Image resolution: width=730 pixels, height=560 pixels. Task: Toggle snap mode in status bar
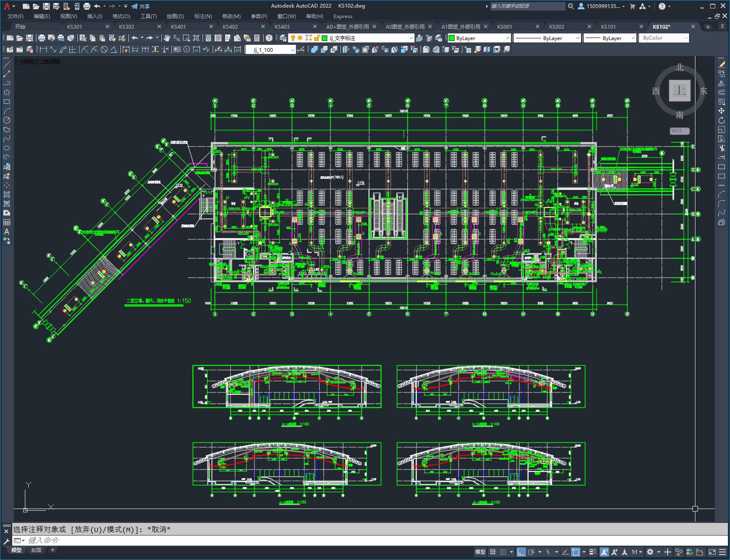point(503,552)
